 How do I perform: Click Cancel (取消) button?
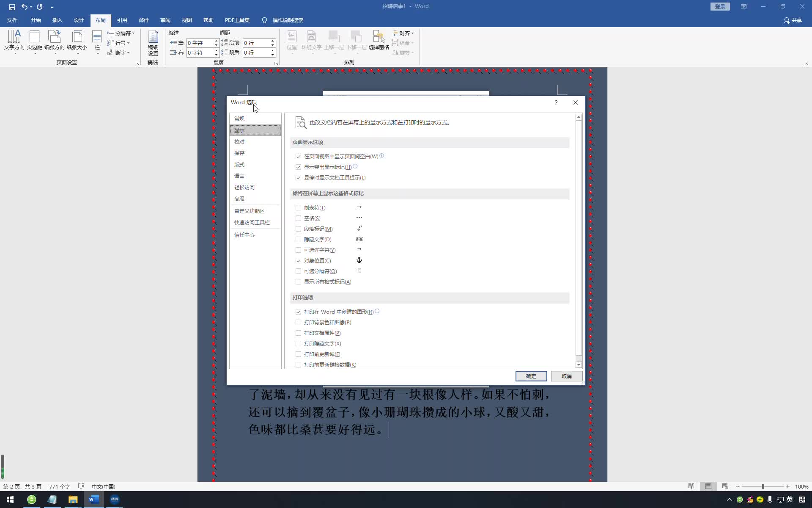pyautogui.click(x=567, y=376)
